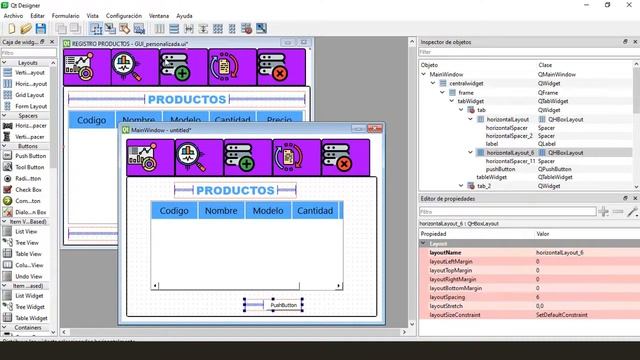Click add-database plus button in untitled MainWindow
The width and height of the screenshot is (640, 360).
tap(248, 158)
